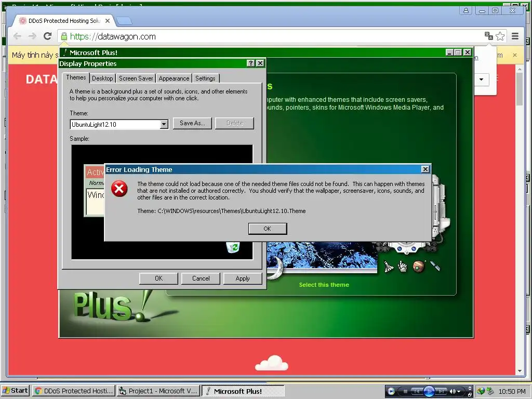Switch to the Project1 - Microsoft V... taskbar item

click(x=158, y=391)
